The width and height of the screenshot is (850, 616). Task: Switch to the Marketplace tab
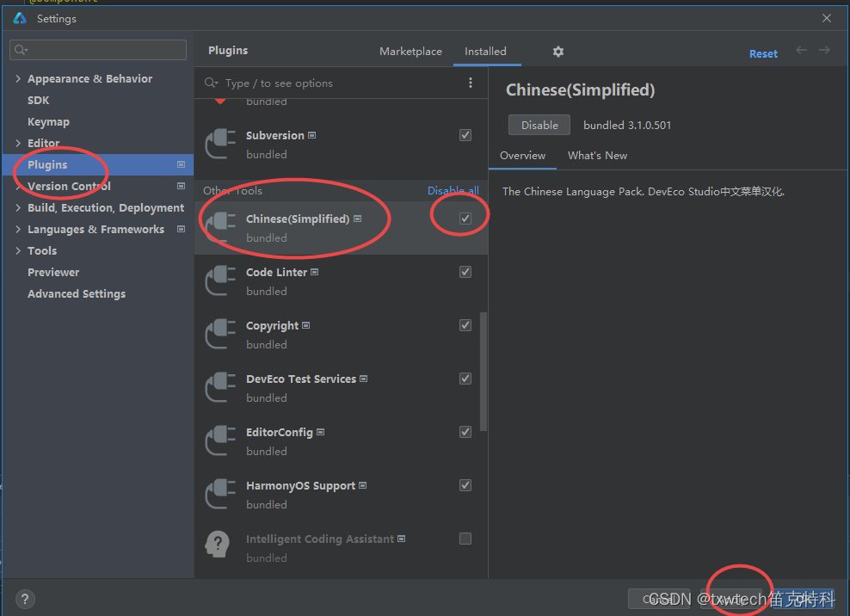pos(410,51)
